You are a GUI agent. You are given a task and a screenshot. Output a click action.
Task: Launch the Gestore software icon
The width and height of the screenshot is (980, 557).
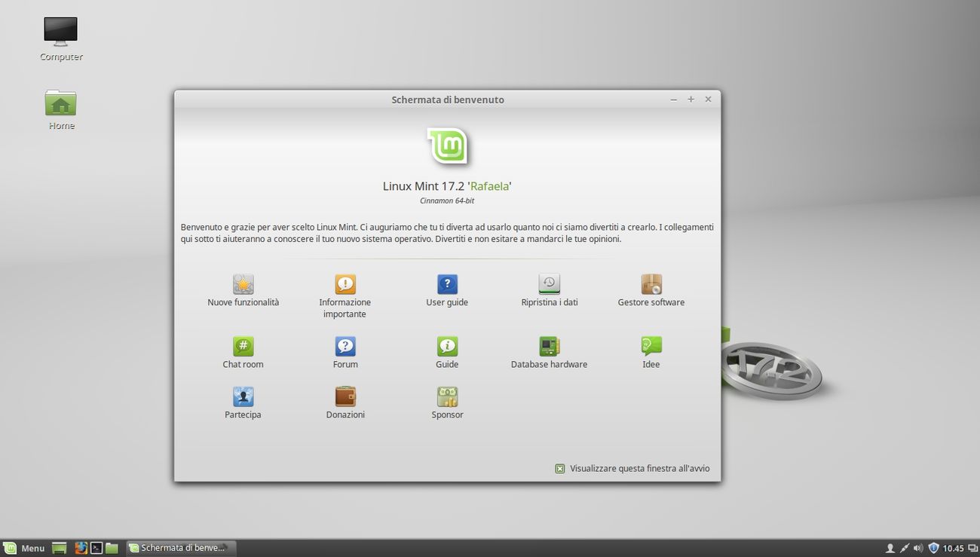pos(651,289)
